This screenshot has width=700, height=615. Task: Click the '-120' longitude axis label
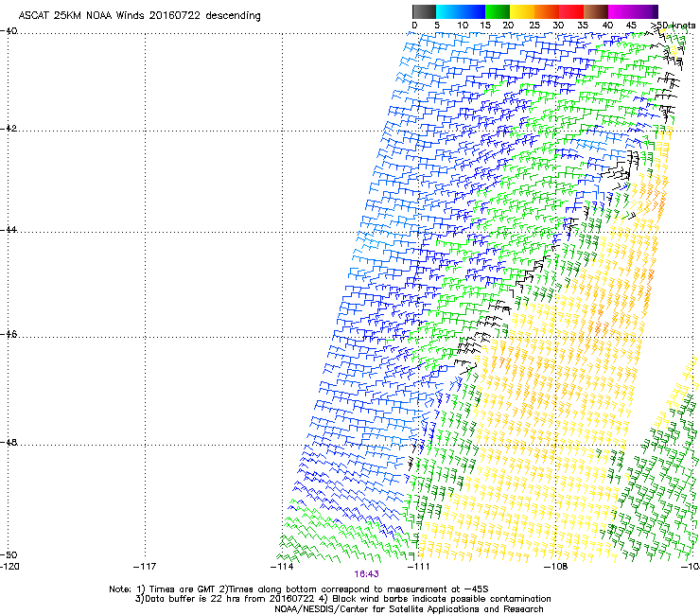point(9,567)
